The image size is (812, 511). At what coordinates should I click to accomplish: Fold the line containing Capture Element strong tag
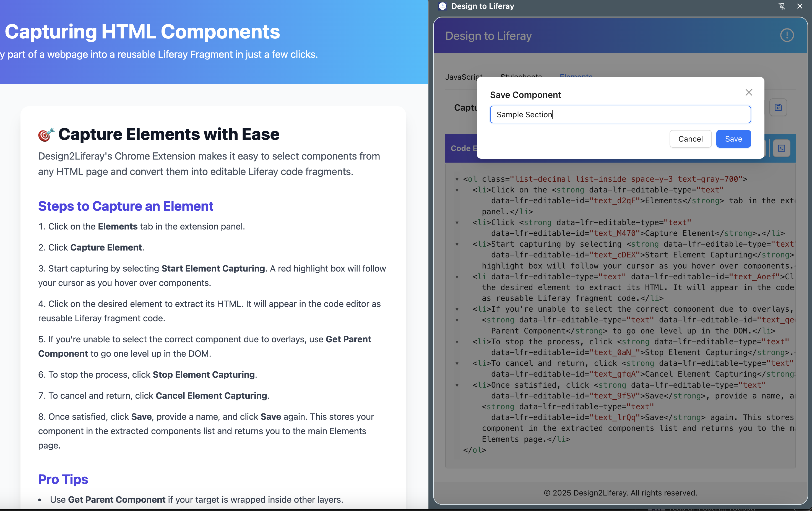coord(457,223)
